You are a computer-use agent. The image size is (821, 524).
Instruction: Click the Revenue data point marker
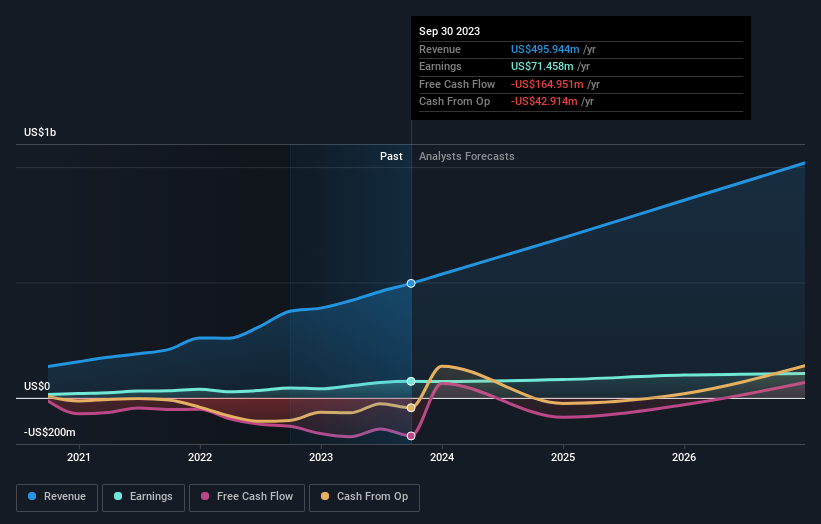[411, 283]
